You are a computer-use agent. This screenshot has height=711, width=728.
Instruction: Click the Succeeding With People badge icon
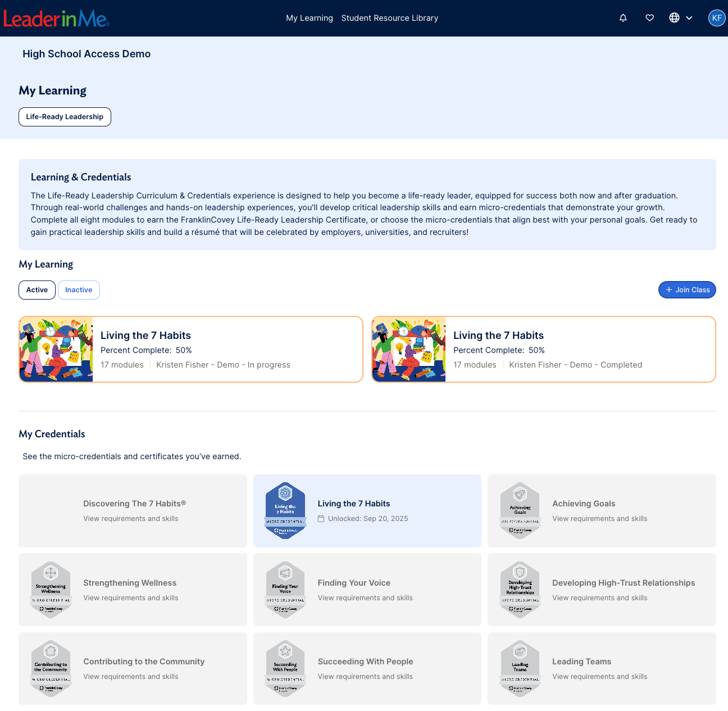285,669
